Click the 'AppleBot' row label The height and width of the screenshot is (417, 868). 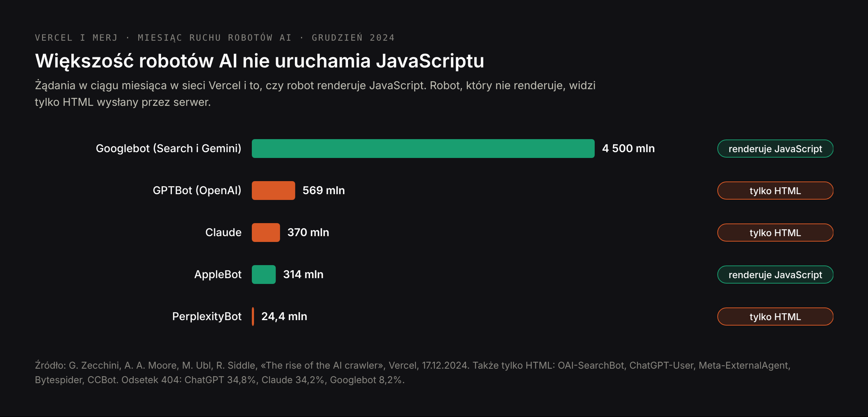(x=218, y=274)
